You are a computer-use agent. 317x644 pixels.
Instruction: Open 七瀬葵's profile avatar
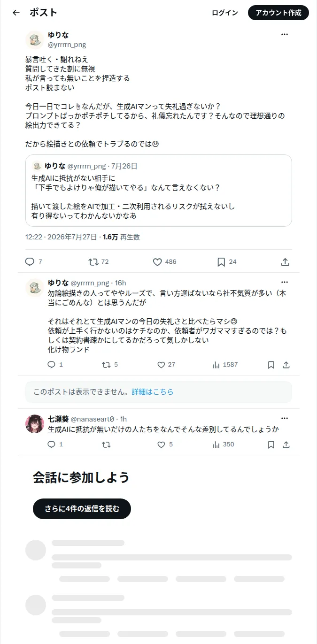35,424
